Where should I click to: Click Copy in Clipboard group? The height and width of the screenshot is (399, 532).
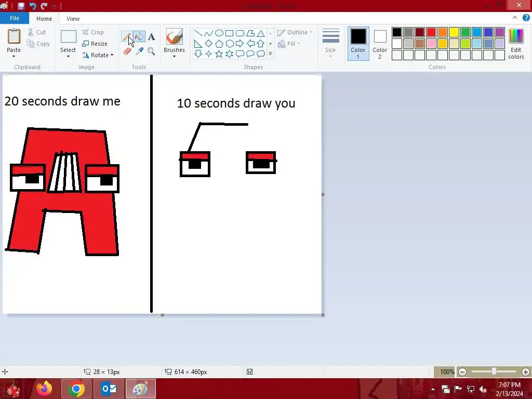coord(38,44)
